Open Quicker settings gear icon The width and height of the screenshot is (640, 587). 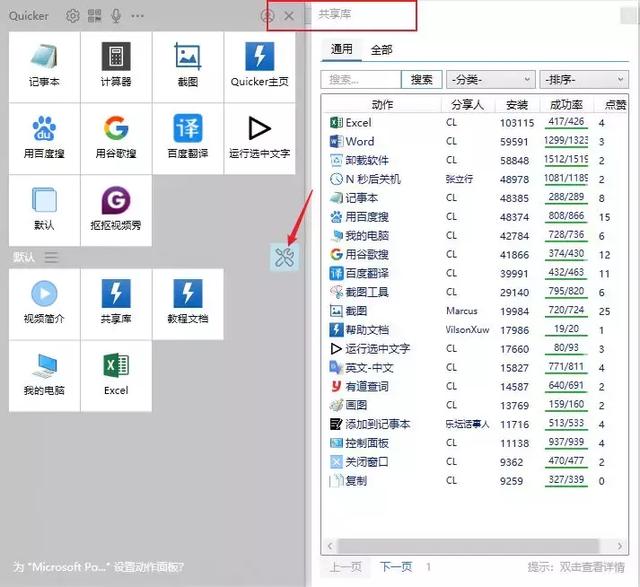coord(73,16)
